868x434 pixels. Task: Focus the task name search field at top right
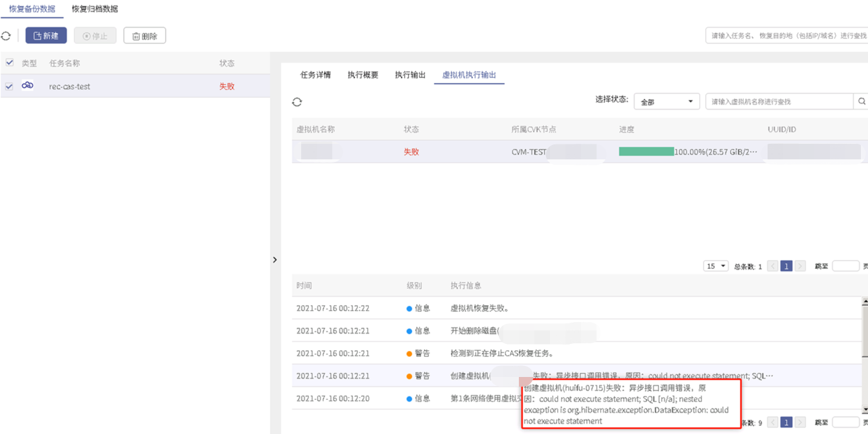(786, 36)
